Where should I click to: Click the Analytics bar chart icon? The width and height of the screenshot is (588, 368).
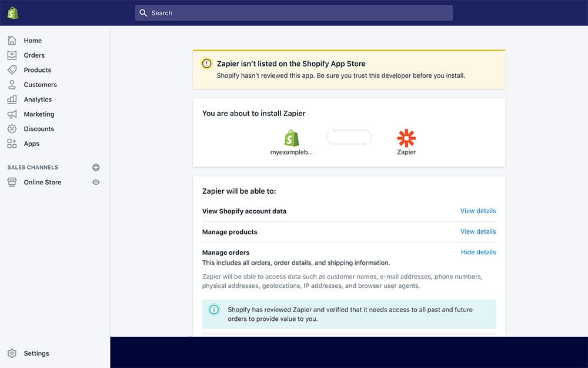click(12, 100)
